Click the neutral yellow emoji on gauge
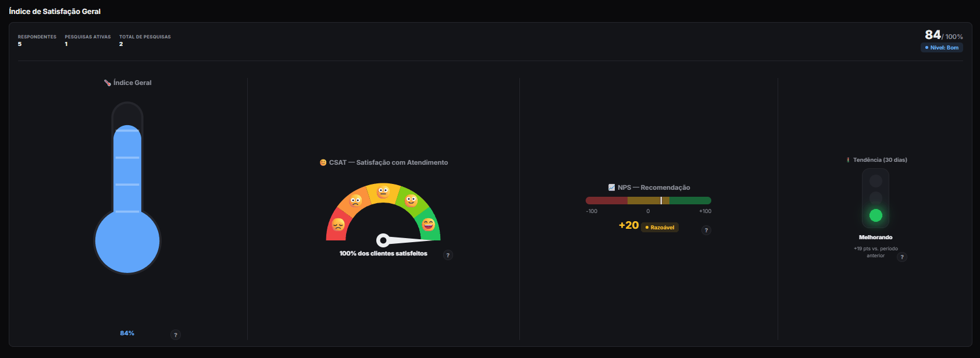Viewport: 980px width, 358px height. (x=383, y=192)
